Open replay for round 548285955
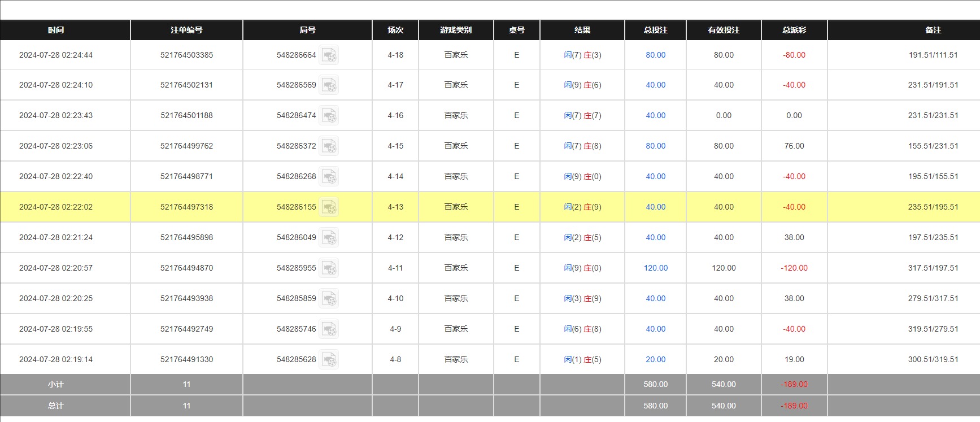 329,268
